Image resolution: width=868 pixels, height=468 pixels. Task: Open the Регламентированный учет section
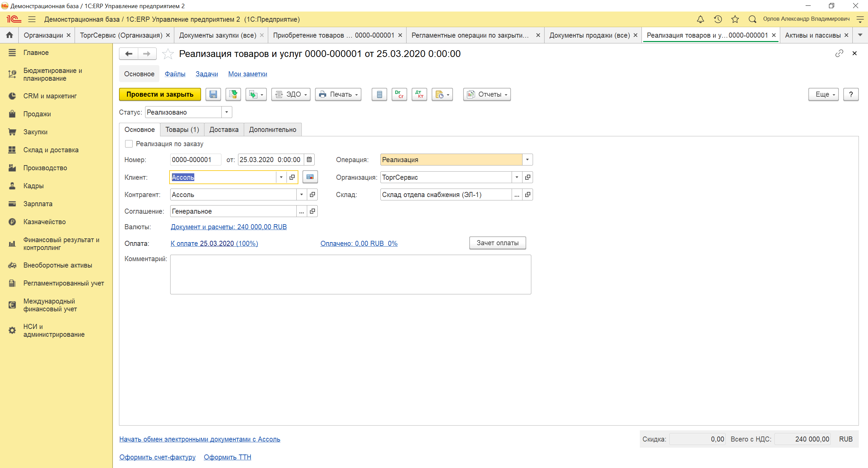tap(63, 283)
